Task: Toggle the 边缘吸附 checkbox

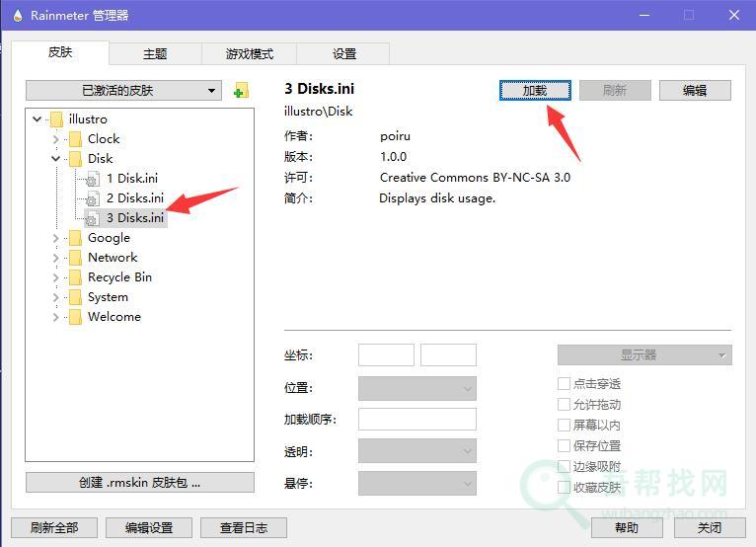Action: pos(564,467)
